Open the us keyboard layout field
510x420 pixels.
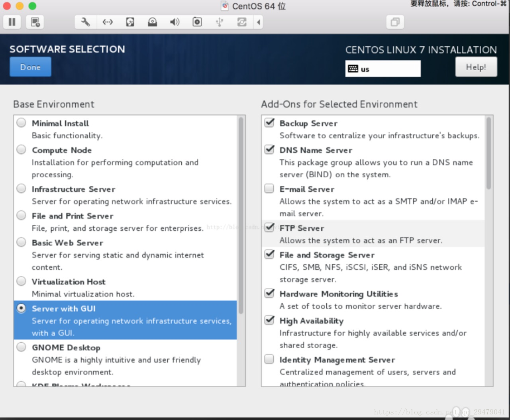click(383, 69)
